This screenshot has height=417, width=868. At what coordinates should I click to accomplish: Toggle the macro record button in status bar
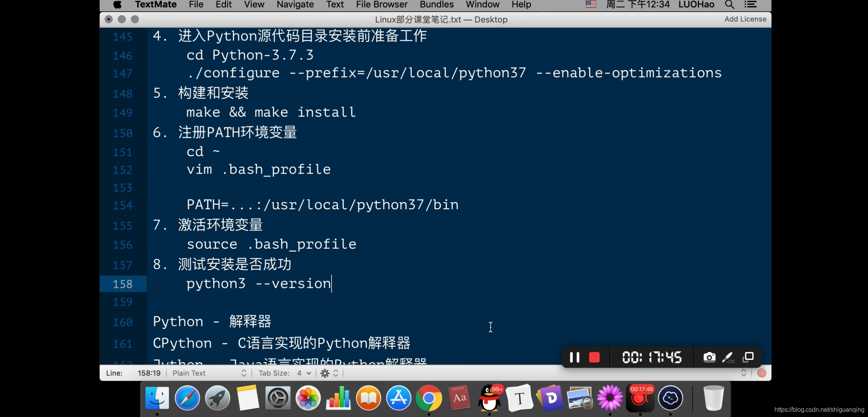[x=761, y=373]
